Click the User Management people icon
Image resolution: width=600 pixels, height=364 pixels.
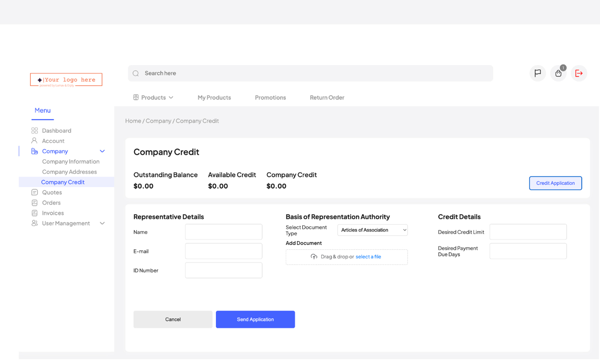35,223
